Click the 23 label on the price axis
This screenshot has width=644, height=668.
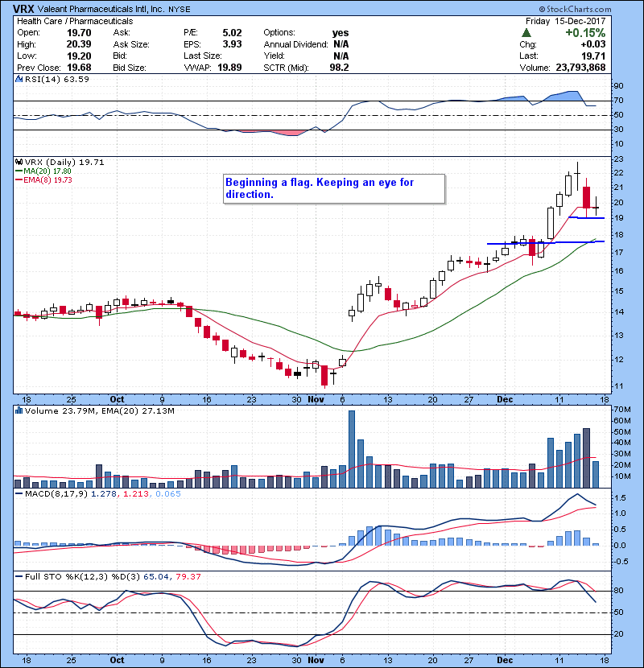click(618, 159)
